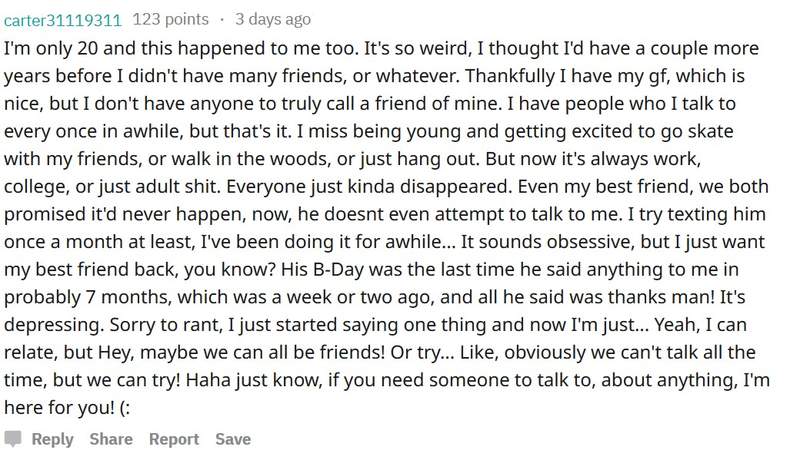Click the Reply button
This screenshot has width=800, height=460.
pos(52,439)
